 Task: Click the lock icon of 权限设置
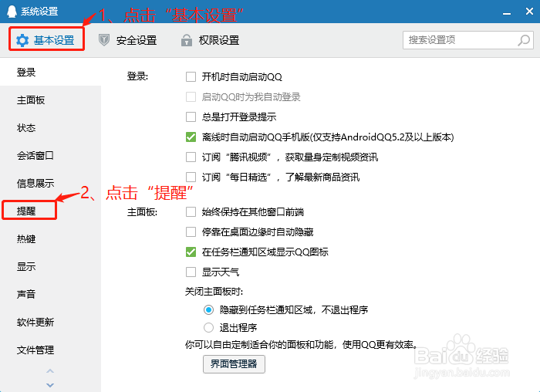(187, 40)
